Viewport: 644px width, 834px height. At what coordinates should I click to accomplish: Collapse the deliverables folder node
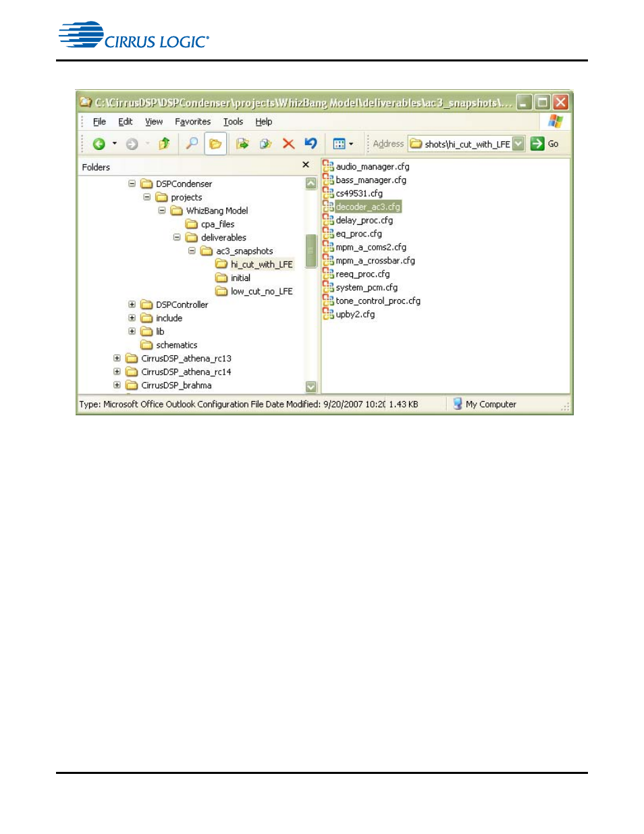(177, 238)
